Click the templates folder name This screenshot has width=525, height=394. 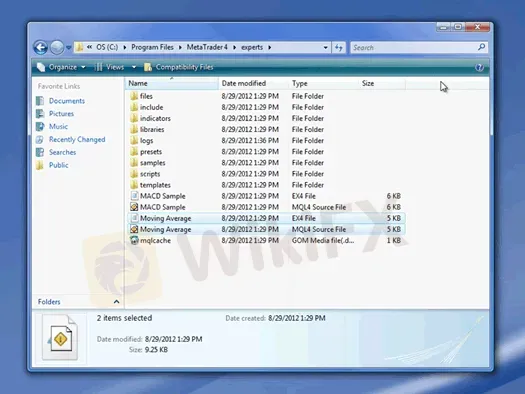[x=155, y=185]
